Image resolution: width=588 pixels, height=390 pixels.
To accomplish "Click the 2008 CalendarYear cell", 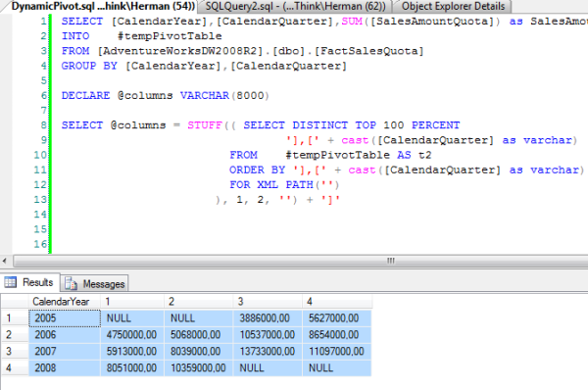I will coord(65,367).
